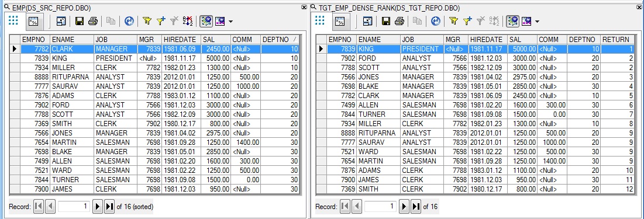This screenshot has width=644, height=219.
Task: Click open-in-new-window icon in TGT_EMP_DENSE_RANK toolbar
Action: tap(368, 22)
